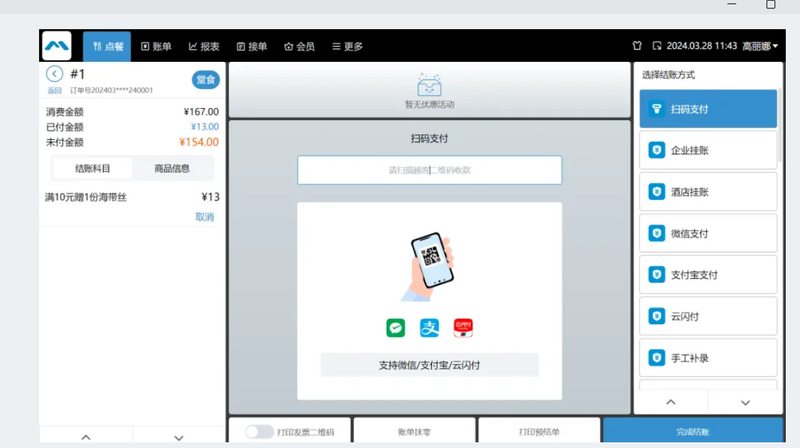
Task: Click the 账单抹零 button
Action: pyautogui.click(x=414, y=432)
